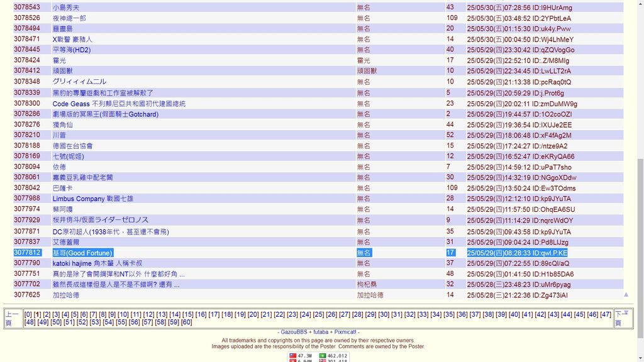Open thread DC原初超人(1938年代)
The height and width of the screenshot is (362, 644).
(x=111, y=232)
